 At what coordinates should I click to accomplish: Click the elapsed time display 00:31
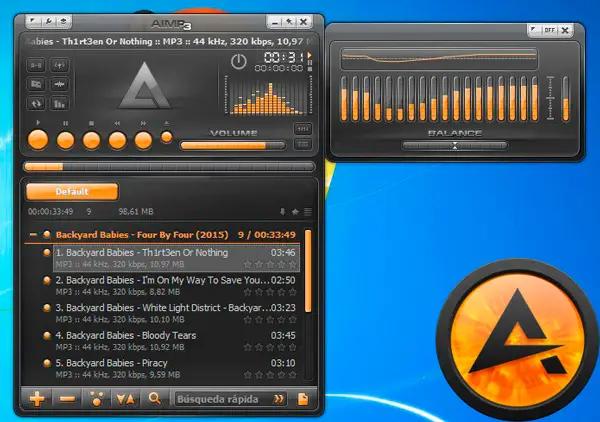coord(284,57)
